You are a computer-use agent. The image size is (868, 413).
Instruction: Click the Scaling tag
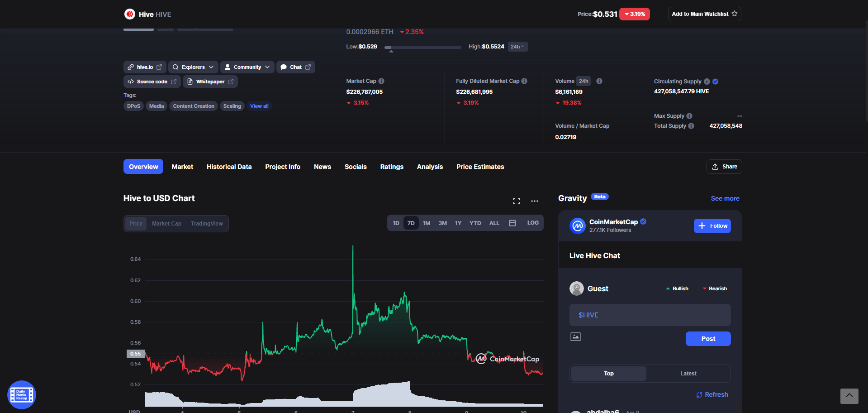(x=232, y=106)
